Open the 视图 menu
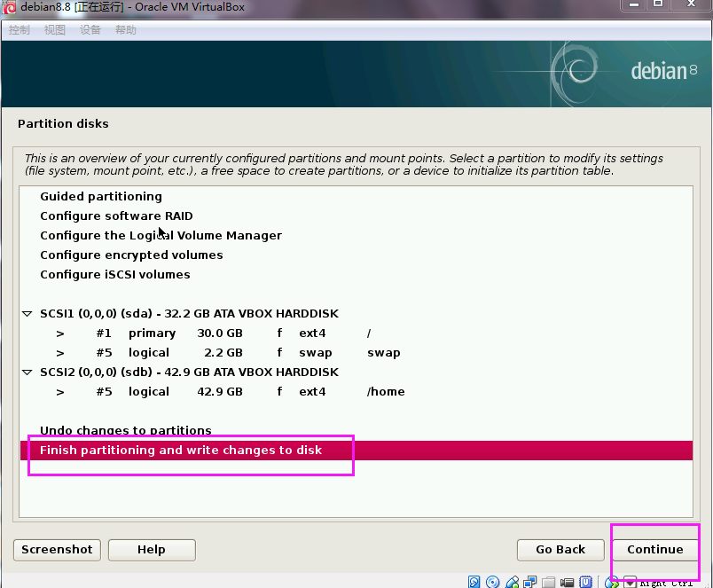The image size is (713, 588). [55, 30]
